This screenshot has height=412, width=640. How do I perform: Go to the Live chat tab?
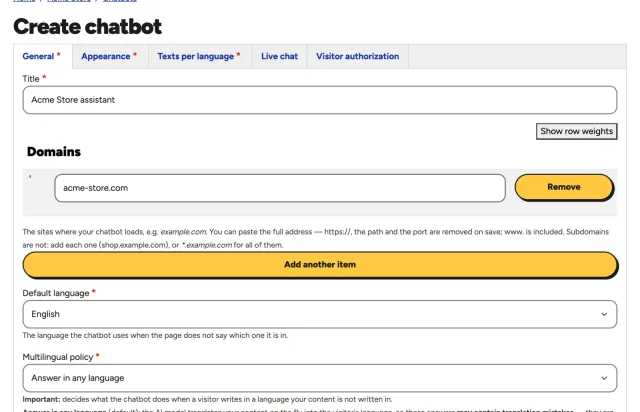coord(280,56)
